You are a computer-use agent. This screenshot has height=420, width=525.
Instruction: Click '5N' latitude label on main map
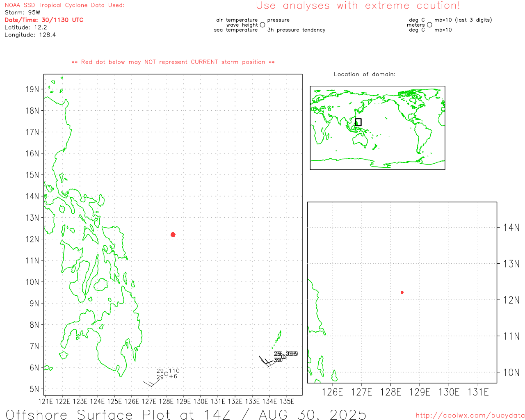click(x=34, y=389)
